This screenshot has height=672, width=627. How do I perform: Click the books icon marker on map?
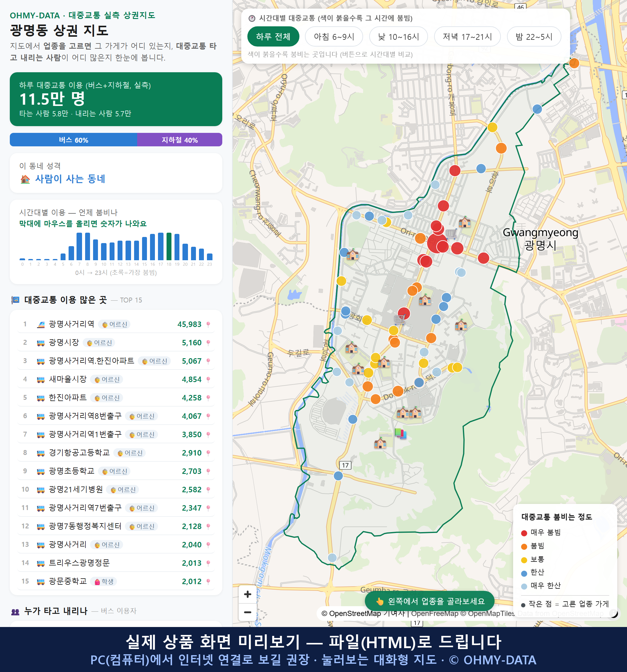point(400,433)
